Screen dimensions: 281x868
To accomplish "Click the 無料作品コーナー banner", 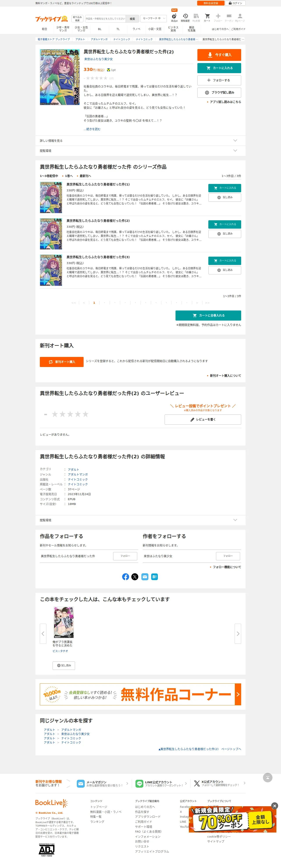I will 140,694.
